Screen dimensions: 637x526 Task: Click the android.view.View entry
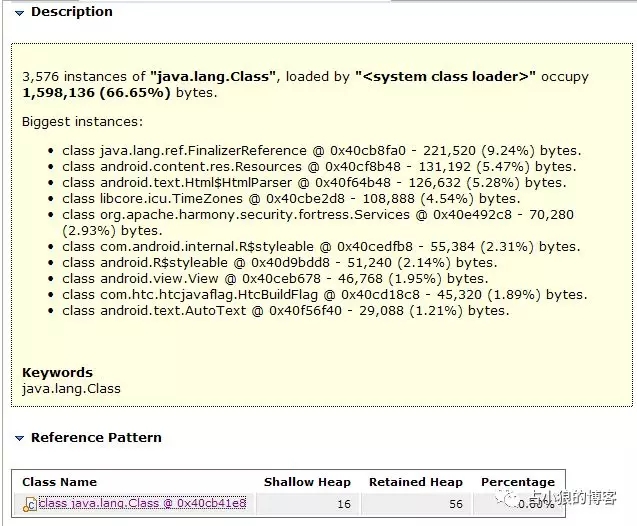pyautogui.click(x=275, y=279)
